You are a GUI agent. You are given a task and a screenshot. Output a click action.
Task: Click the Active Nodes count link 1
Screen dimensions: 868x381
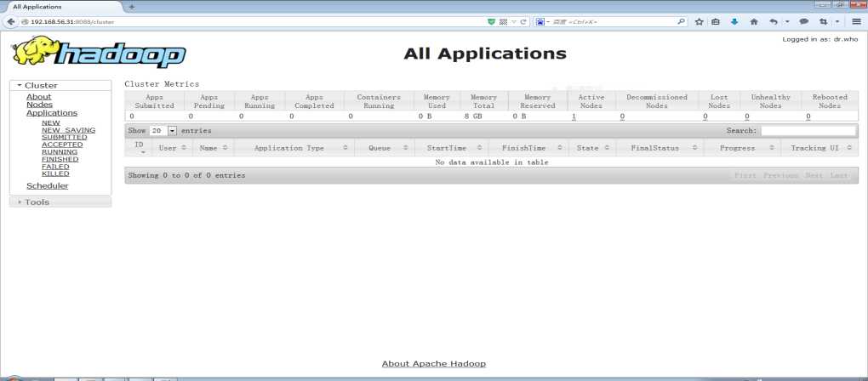(574, 117)
